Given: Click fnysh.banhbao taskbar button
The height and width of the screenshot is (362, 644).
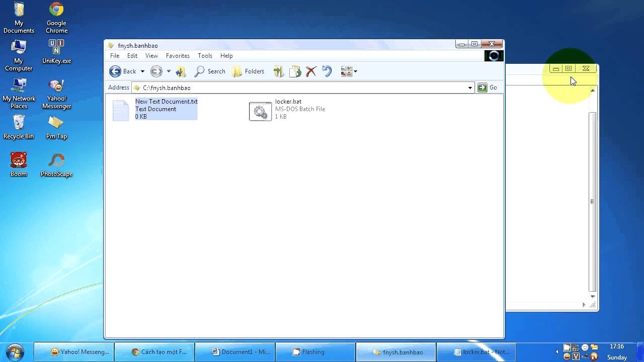Looking at the screenshot, I should 396,352.
